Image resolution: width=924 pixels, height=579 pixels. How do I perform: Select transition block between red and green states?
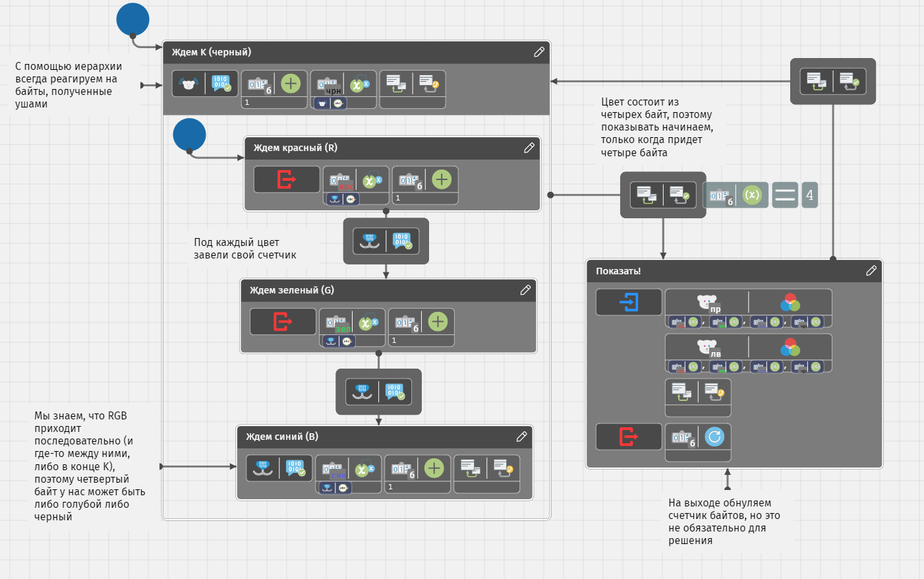(x=386, y=241)
